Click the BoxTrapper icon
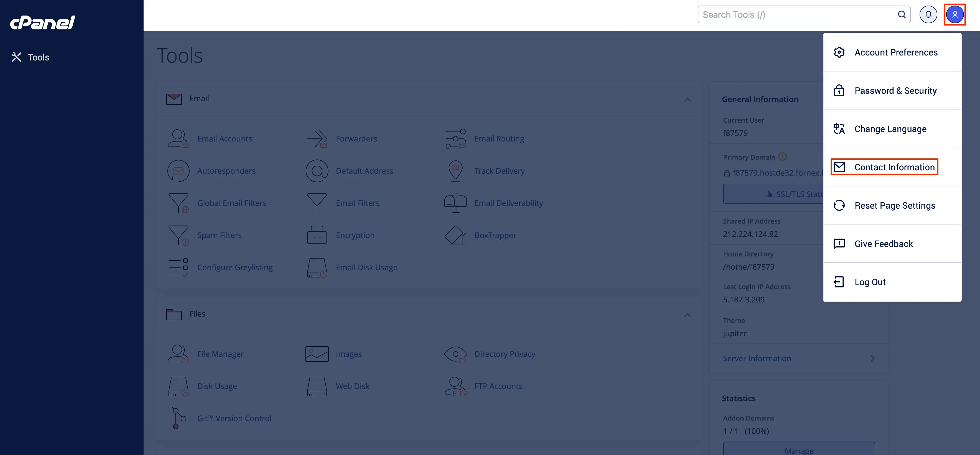 [455, 235]
